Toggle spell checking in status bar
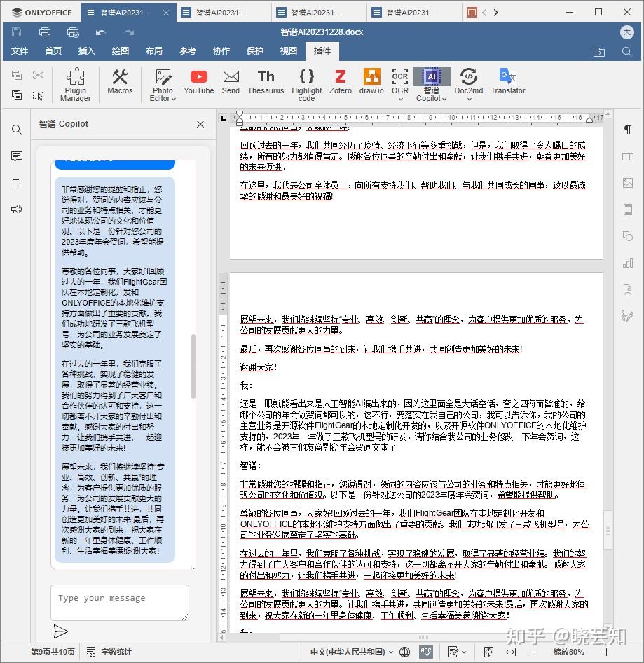The width and height of the screenshot is (644, 663). pyautogui.click(x=426, y=652)
